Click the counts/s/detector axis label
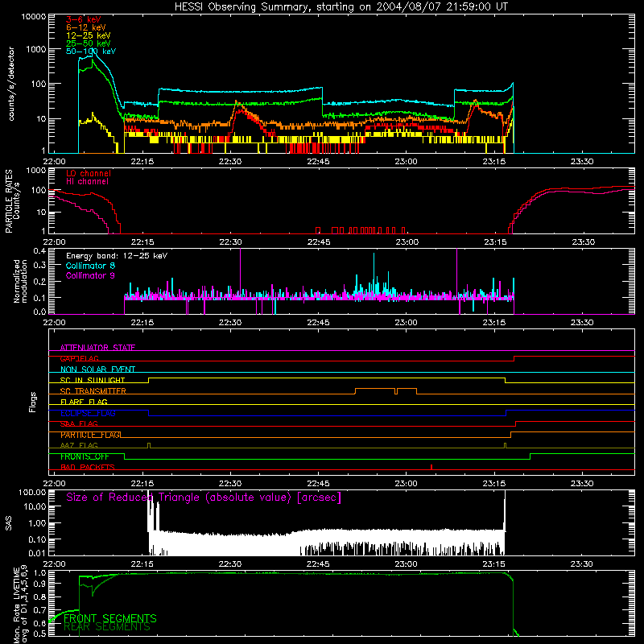Viewport: 644px width, 644px height. point(11,84)
